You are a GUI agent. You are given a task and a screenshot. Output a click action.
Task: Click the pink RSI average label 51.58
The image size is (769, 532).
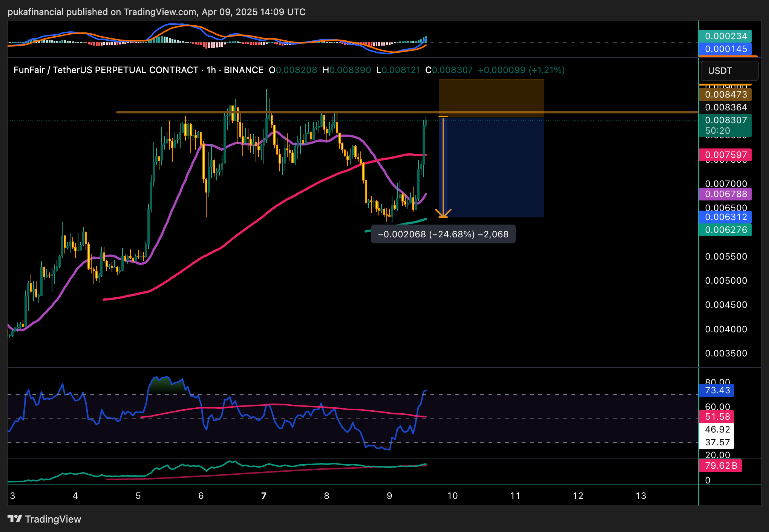click(x=717, y=417)
